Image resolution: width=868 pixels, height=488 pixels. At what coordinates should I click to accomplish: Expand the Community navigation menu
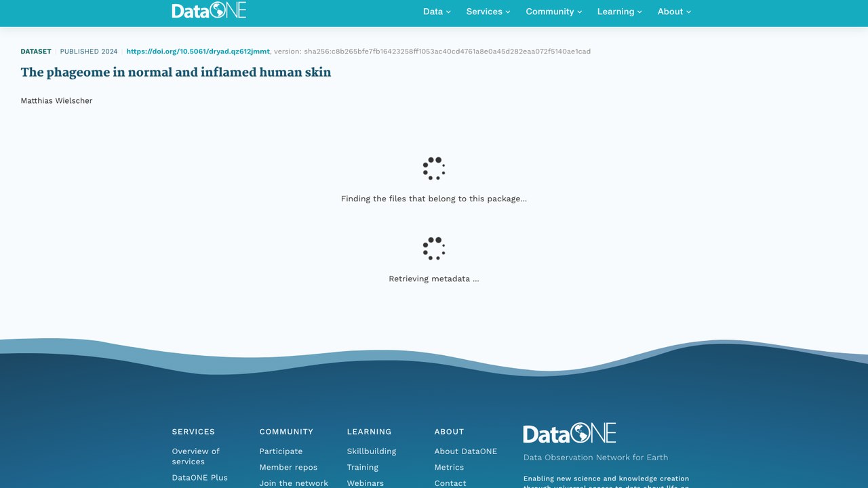554,12
